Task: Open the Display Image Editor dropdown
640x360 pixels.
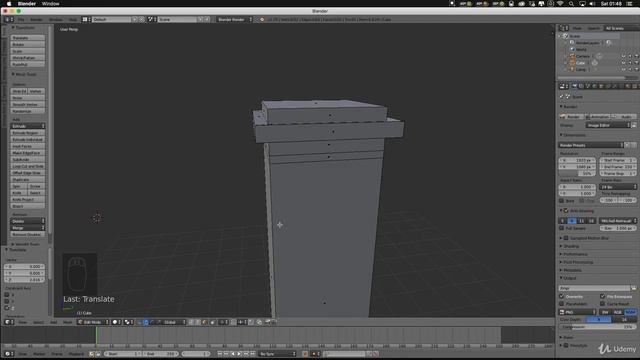Action: pyautogui.click(x=608, y=125)
